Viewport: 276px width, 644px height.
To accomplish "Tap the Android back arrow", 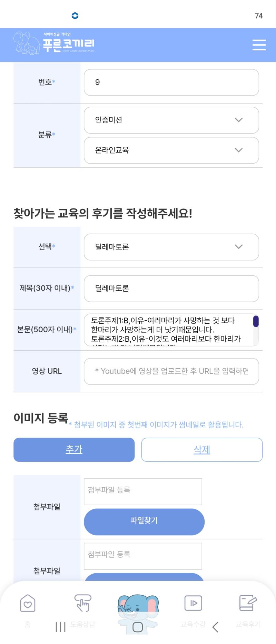I will pos(216,627).
